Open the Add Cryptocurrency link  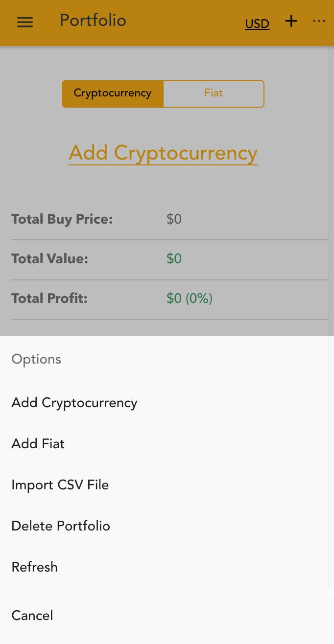[163, 153]
